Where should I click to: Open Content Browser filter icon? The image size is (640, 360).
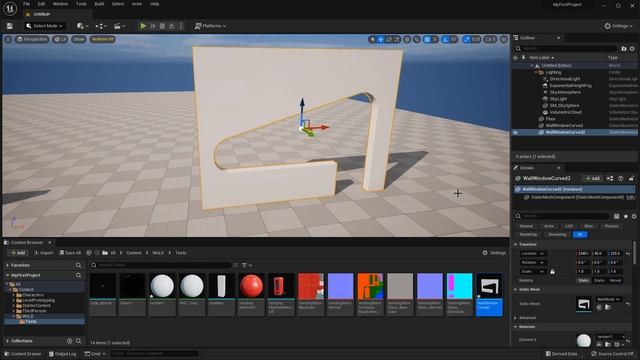[x=247, y=265]
